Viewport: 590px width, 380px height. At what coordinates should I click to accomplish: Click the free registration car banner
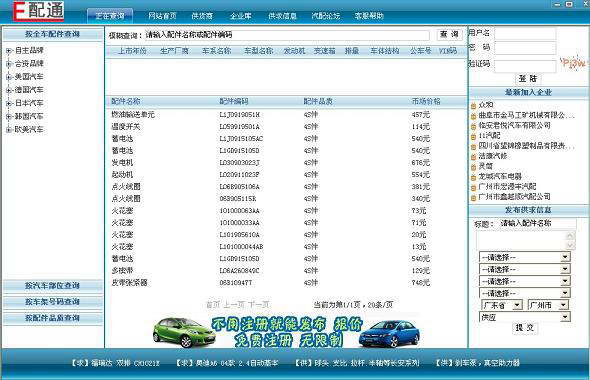tap(286, 331)
